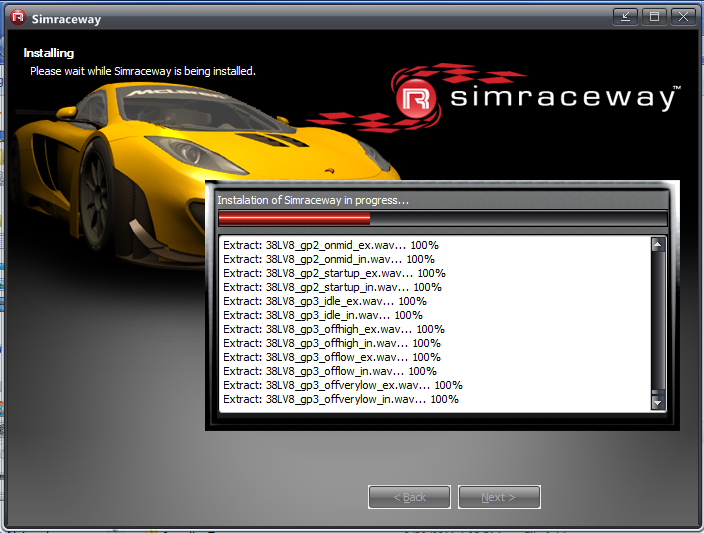704x533 pixels.
Task: Click the log scrollbar down arrow
Action: tap(658, 402)
